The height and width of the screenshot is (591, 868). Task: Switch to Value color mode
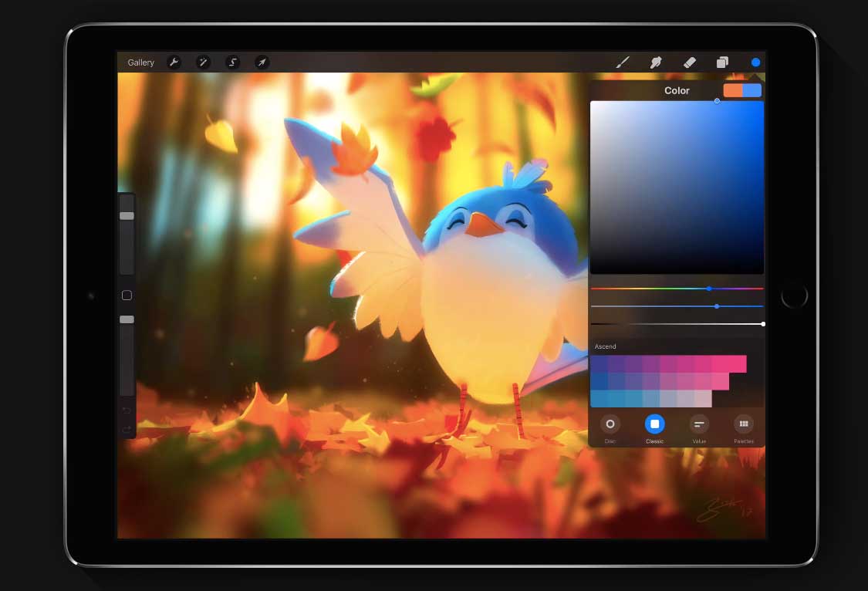tap(699, 424)
